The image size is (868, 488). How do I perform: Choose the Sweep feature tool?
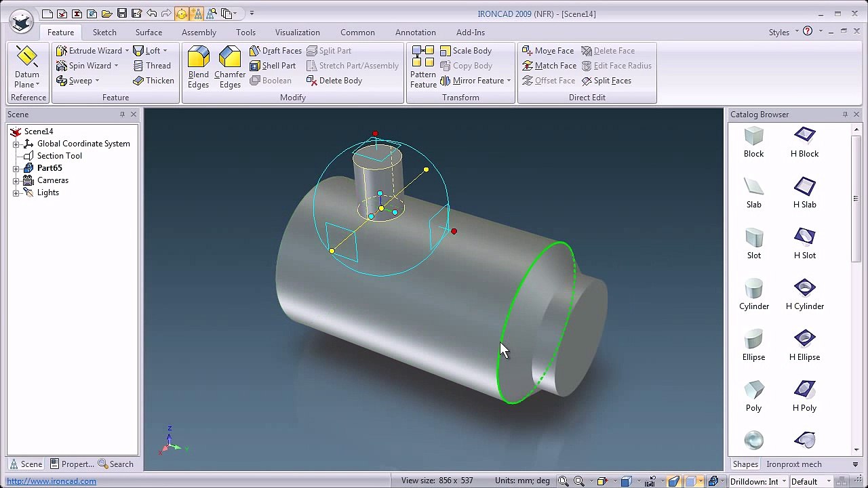[75, 81]
